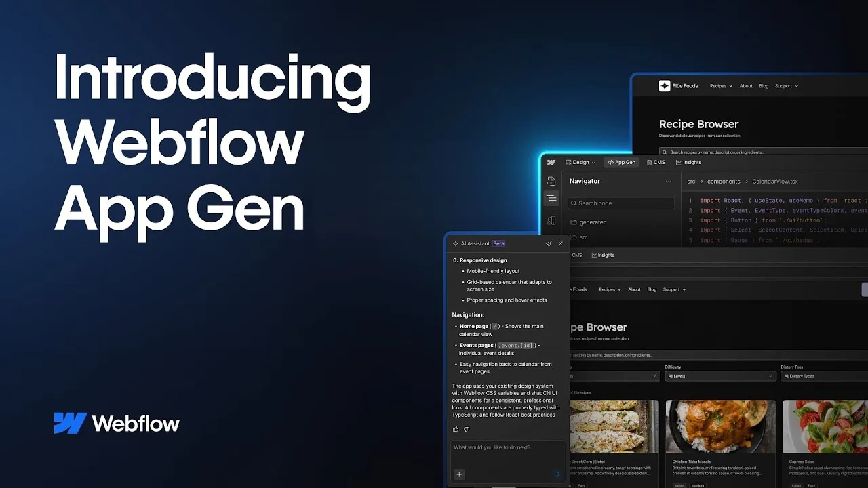Select the CalendarView.tsx breadcrumb

click(775, 182)
